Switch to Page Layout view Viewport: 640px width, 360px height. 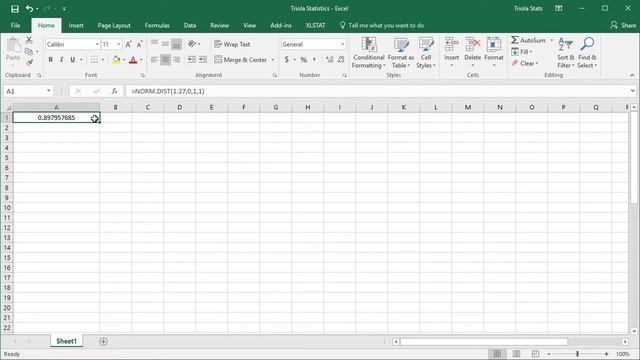(x=516, y=354)
